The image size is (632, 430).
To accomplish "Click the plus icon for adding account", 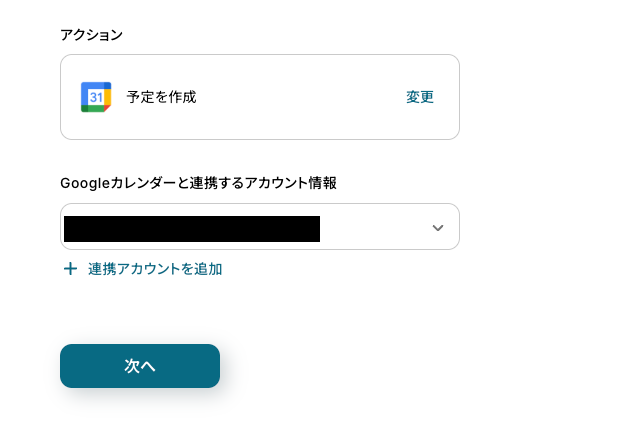I will click(70, 269).
